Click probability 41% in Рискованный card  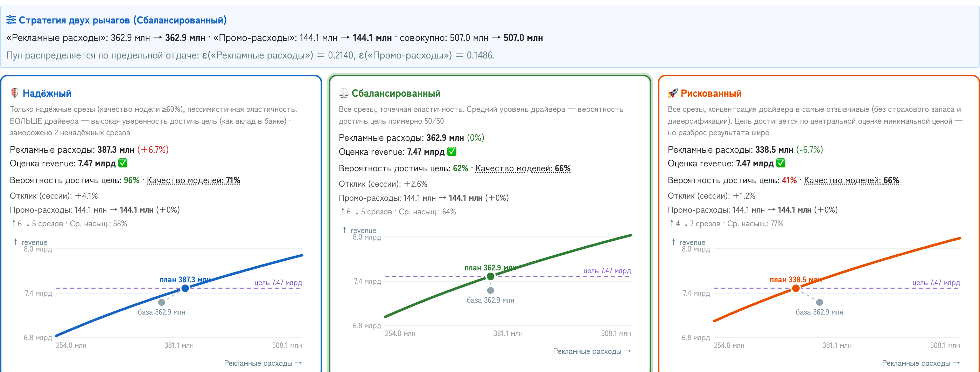click(789, 180)
